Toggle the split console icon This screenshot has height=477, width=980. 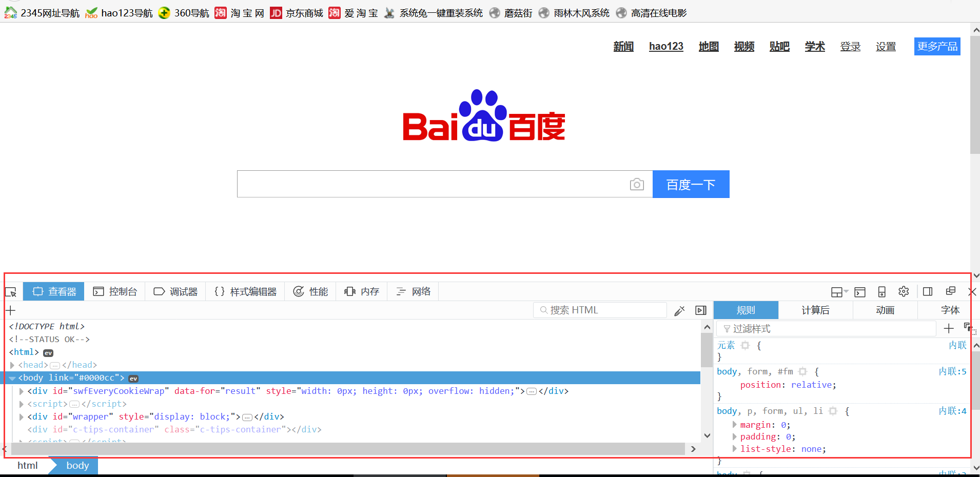(x=860, y=292)
